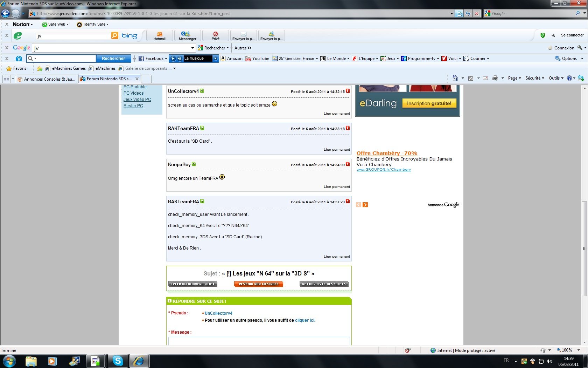Mute the toolbar music player speaker
This screenshot has height=368, width=588.
(x=180, y=59)
